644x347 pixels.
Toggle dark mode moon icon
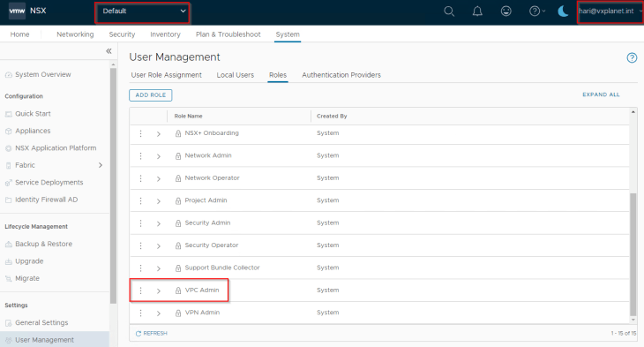pos(563,11)
